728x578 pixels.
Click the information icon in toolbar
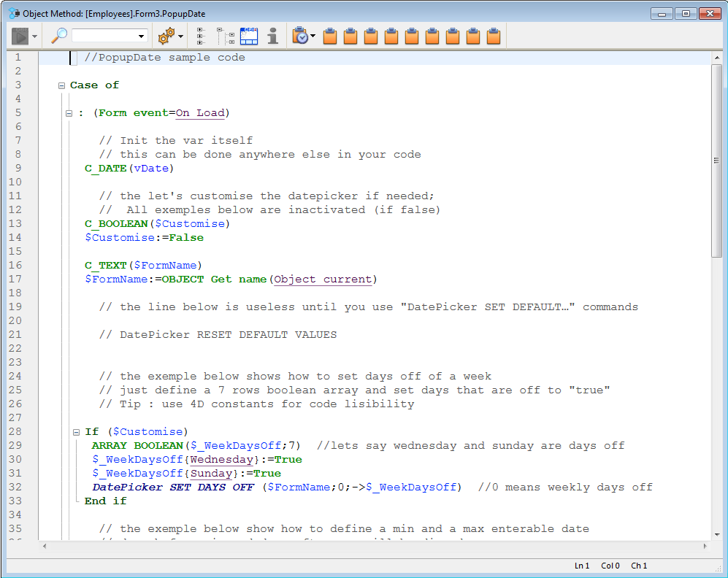click(x=272, y=36)
